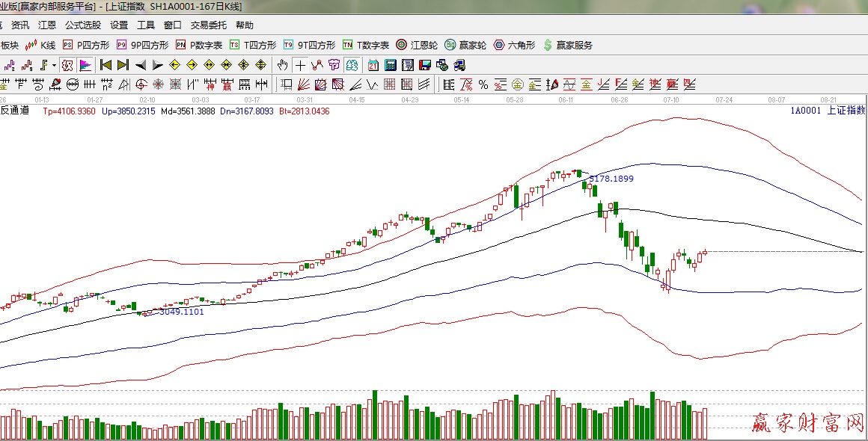Jump to last bar with skip-end arrow

pyautogui.click(x=123, y=65)
